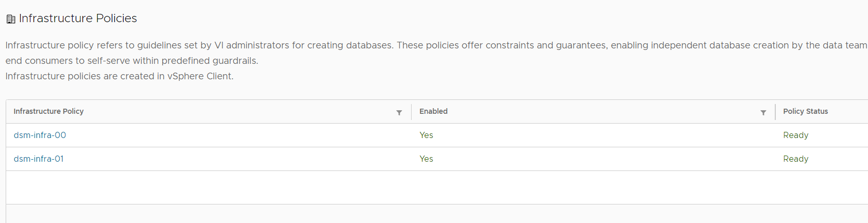Click the Infrastructure Policies building icon
Screen dimensions: 868x223
click(x=11, y=19)
